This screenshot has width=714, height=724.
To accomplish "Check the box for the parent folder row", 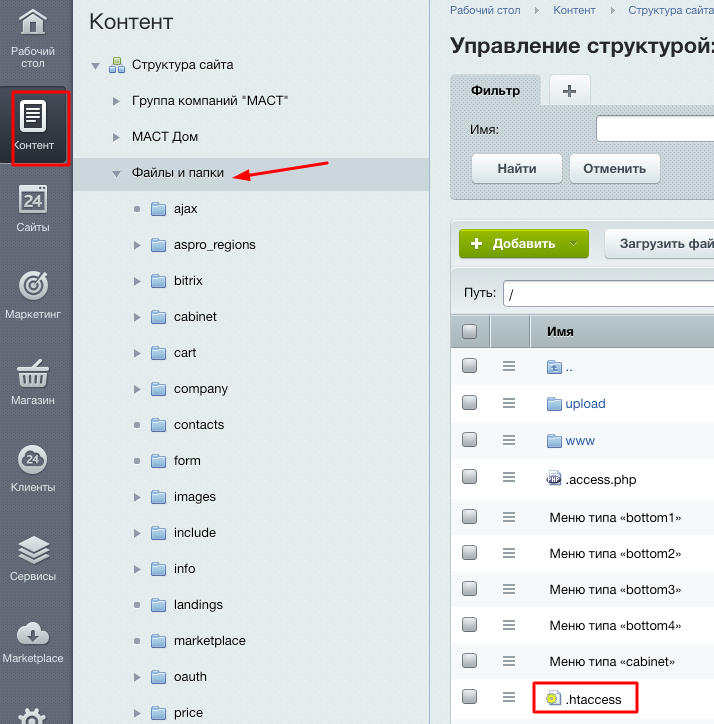I will [470, 365].
